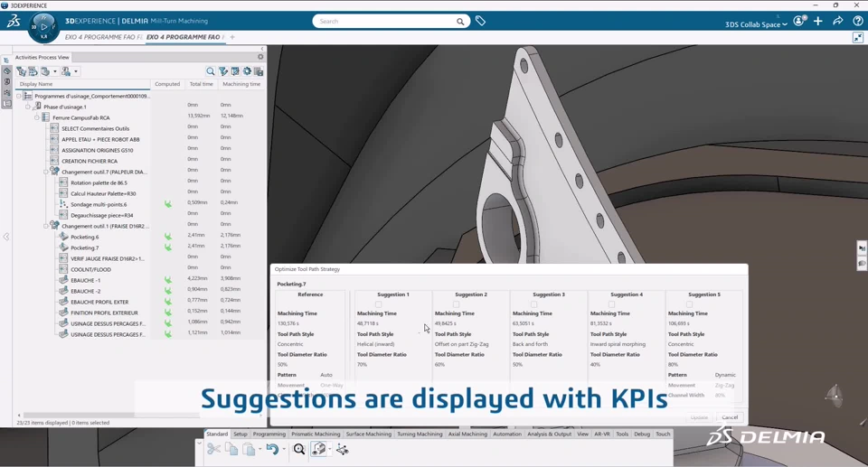Image resolution: width=868 pixels, height=467 pixels.
Task: Collapse Changement outil.7 tree node
Action: click(x=46, y=173)
